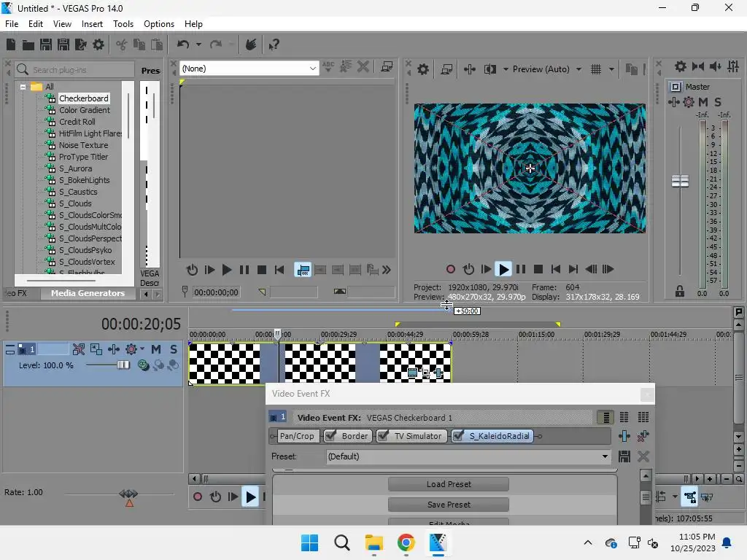Select the first checkerboard clip on timeline

225,363
